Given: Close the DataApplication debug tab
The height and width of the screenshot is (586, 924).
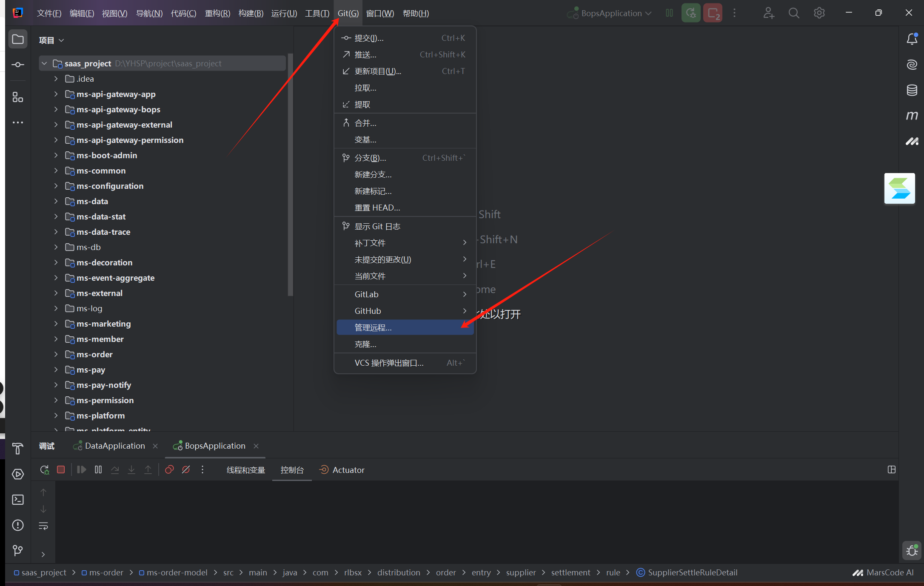Looking at the screenshot, I should coord(155,446).
